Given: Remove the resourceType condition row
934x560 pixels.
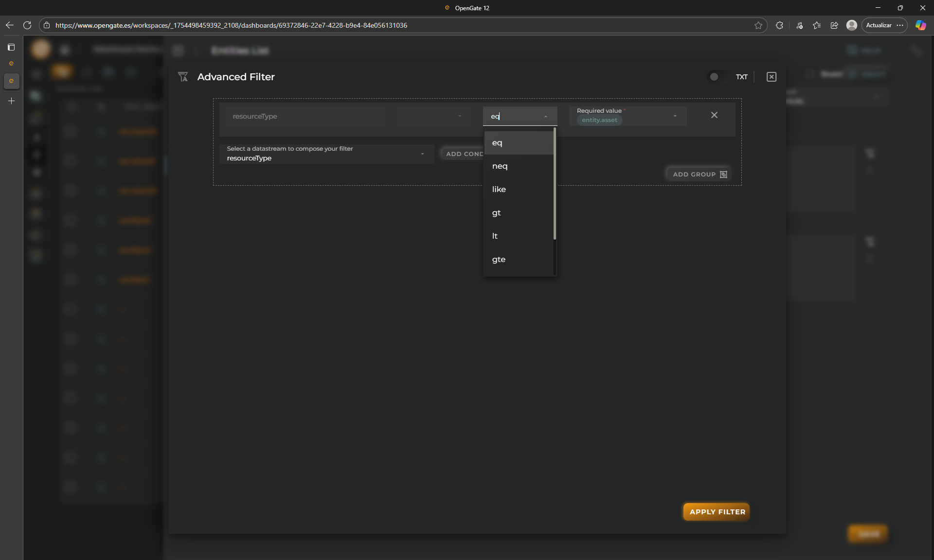Looking at the screenshot, I should pyautogui.click(x=714, y=115).
